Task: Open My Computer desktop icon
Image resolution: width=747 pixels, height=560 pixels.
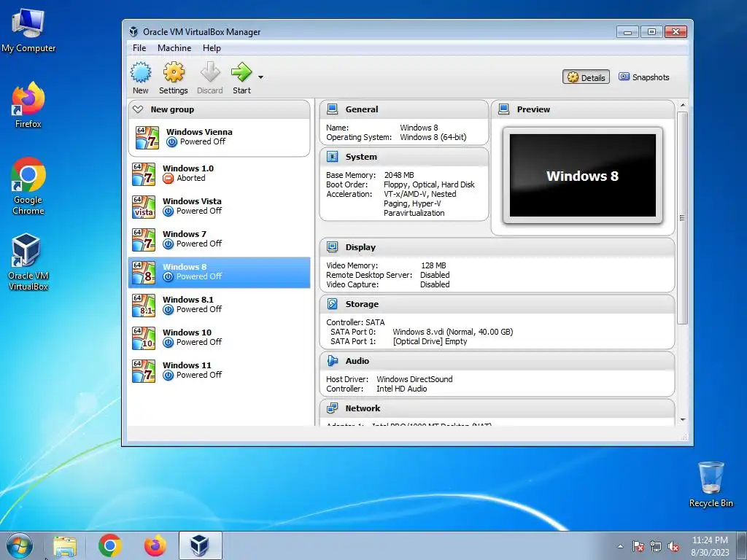Action: (x=28, y=31)
